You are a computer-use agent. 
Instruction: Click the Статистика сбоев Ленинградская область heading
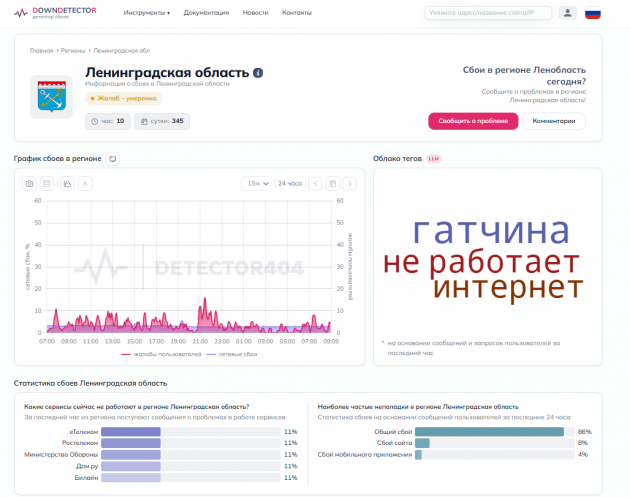pos(90,383)
